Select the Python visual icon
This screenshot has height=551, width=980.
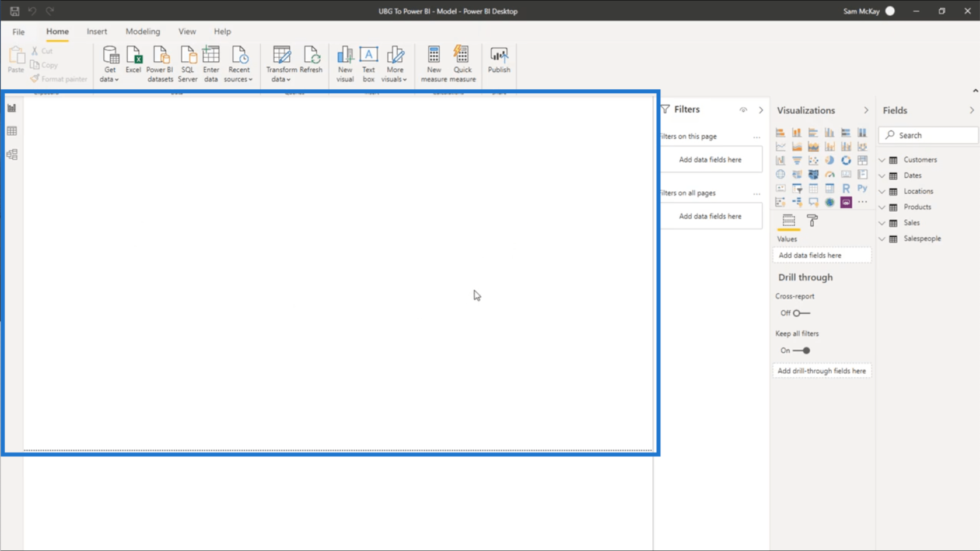coord(862,188)
